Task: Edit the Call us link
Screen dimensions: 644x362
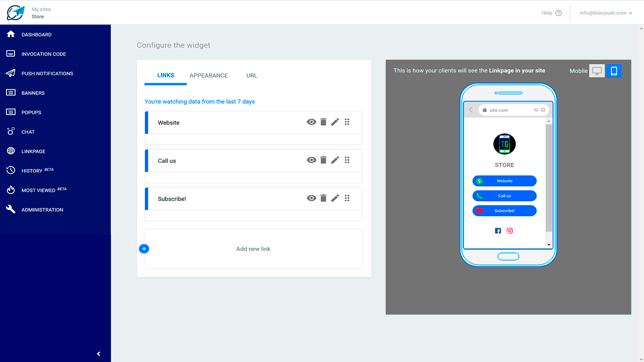Action: (x=335, y=160)
